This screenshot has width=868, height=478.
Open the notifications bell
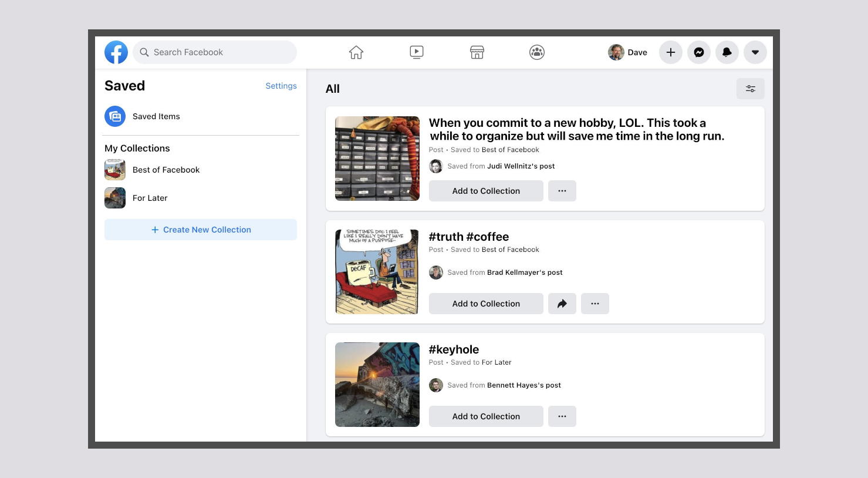click(x=727, y=52)
